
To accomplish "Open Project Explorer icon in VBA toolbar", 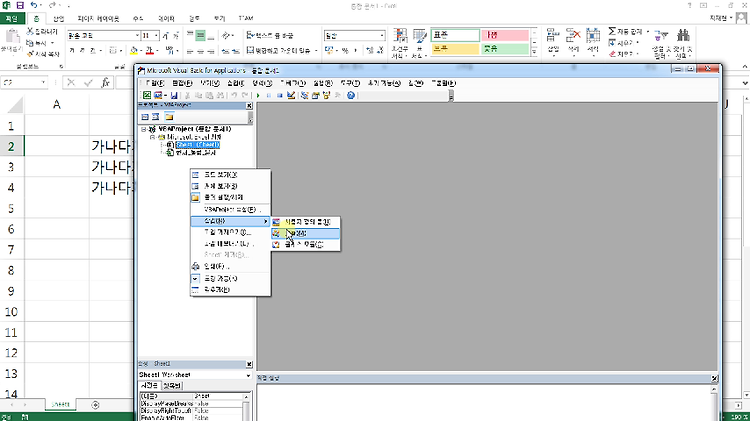I will tap(305, 95).
